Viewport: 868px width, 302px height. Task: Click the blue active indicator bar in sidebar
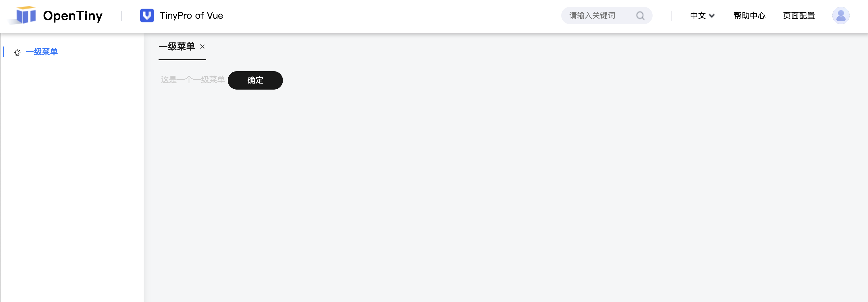[x=3, y=52]
